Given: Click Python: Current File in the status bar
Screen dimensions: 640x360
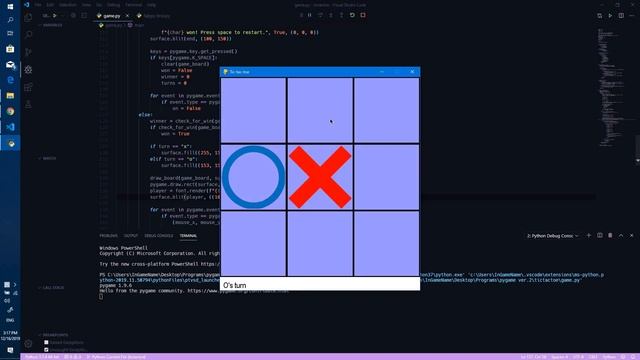Looking at the screenshot, I should pos(116,357).
